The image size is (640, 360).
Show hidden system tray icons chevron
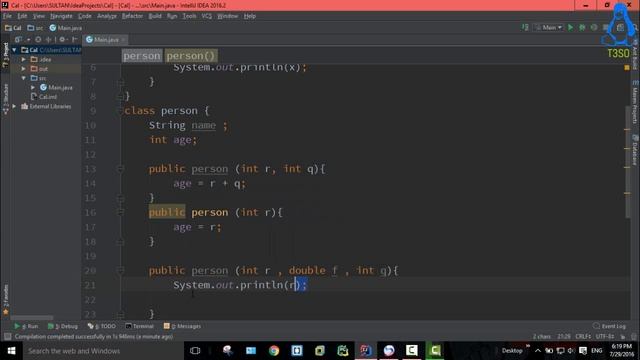(538, 351)
